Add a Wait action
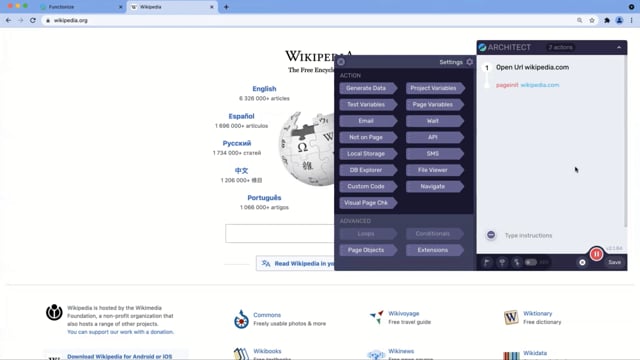This screenshot has height=360, width=640. click(x=435, y=121)
